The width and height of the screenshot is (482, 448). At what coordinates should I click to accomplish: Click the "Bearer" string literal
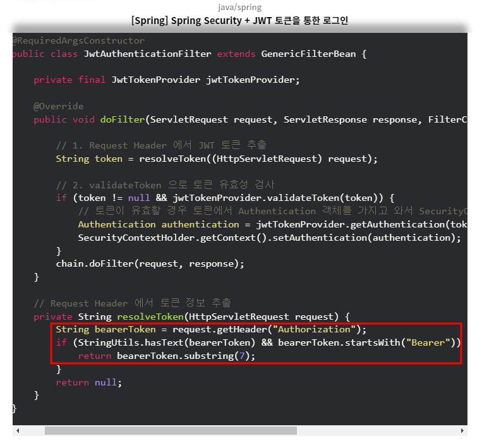point(428,343)
